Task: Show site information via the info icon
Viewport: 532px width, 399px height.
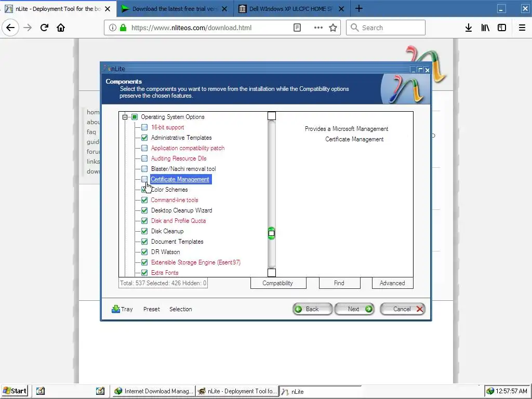Action: [x=113, y=28]
